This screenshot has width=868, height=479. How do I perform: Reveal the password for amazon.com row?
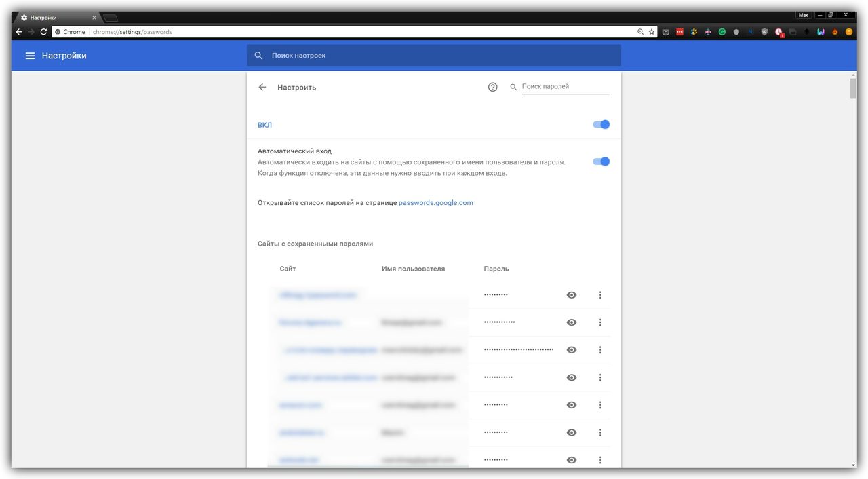point(572,405)
